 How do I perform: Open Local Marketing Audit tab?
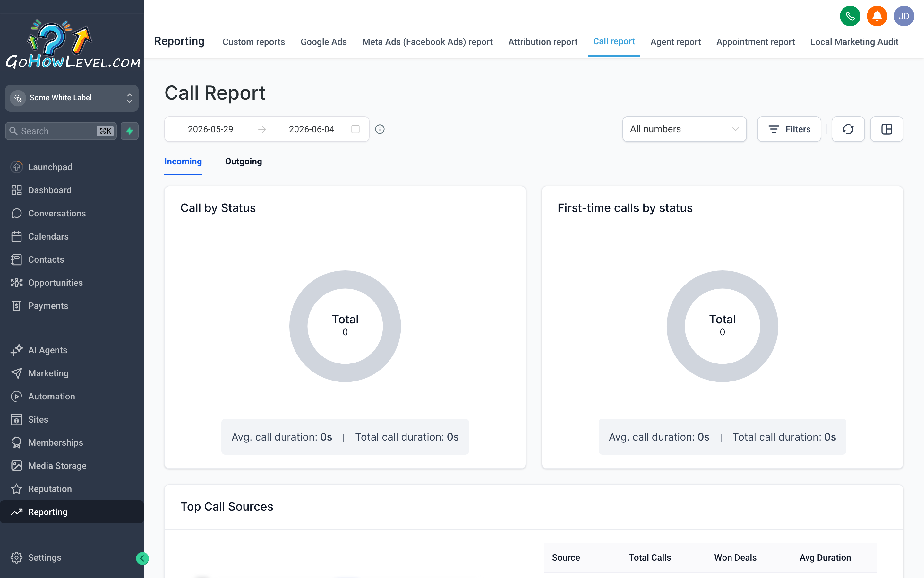[x=854, y=42]
